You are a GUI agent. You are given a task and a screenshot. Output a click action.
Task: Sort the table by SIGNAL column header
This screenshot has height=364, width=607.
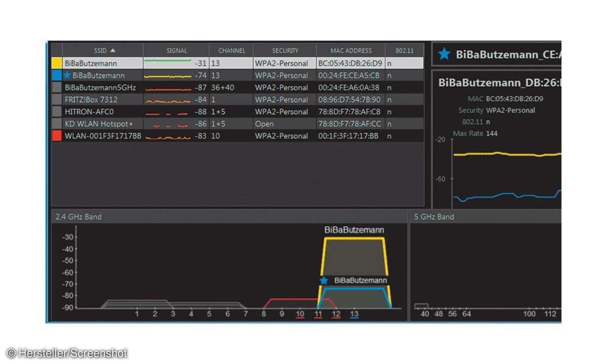coord(177,51)
